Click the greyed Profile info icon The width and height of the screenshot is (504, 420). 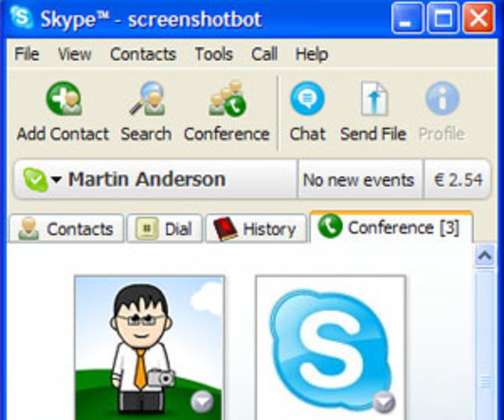[442, 98]
